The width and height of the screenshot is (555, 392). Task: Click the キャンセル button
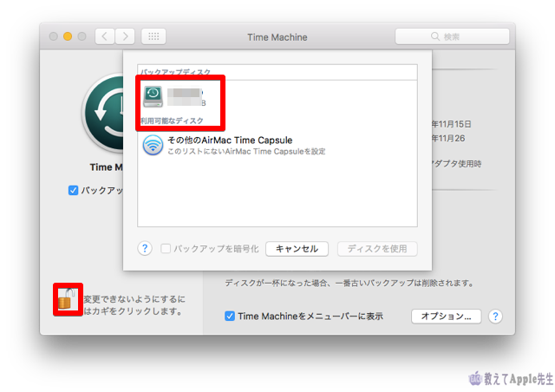[297, 249]
